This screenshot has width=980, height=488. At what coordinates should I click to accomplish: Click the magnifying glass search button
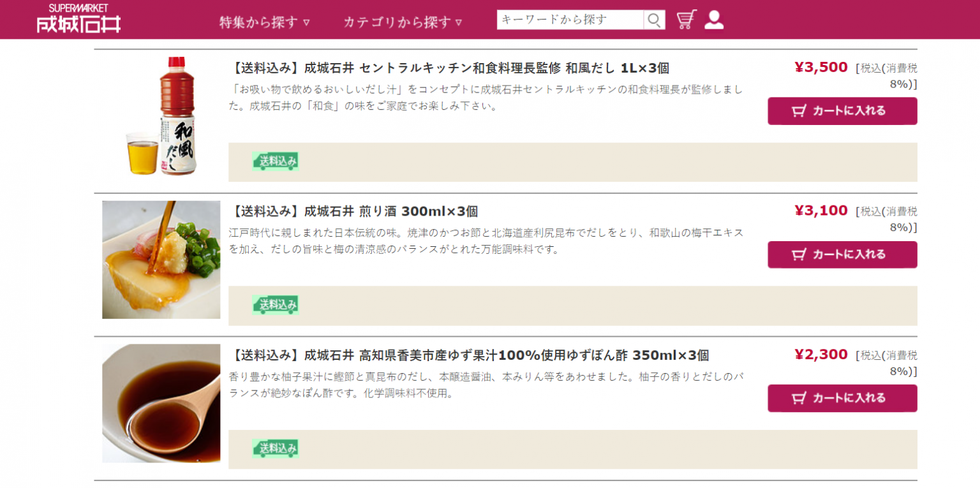(654, 20)
